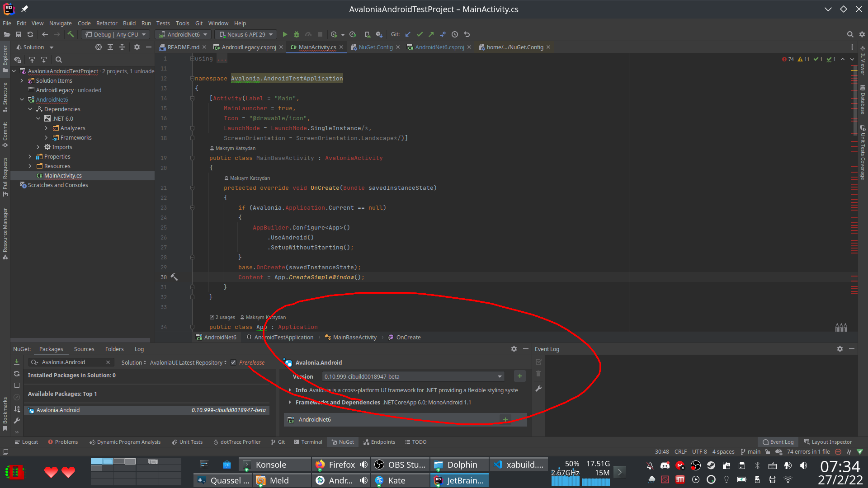Expand the Frameworks and Dependencies section

click(x=290, y=402)
